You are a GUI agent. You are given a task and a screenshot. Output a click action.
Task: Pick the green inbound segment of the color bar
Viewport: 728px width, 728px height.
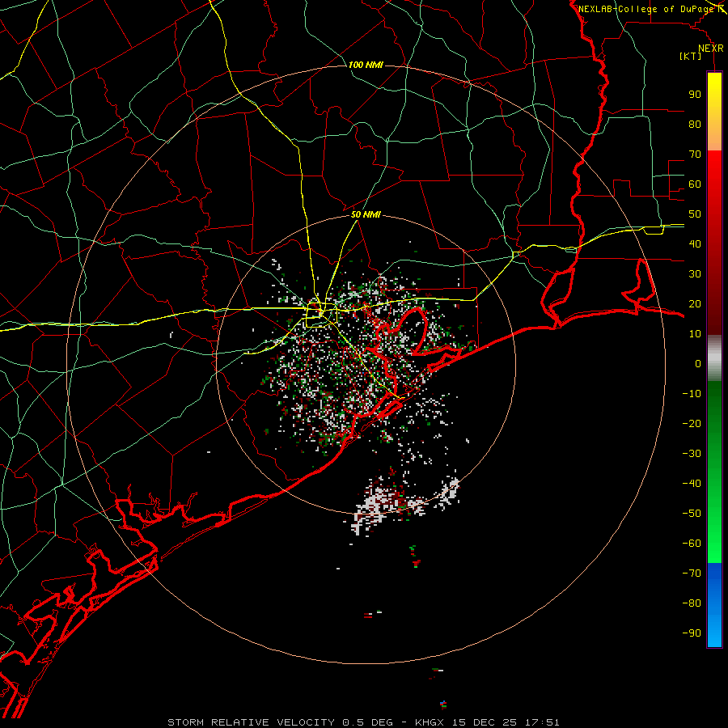[x=714, y=472]
